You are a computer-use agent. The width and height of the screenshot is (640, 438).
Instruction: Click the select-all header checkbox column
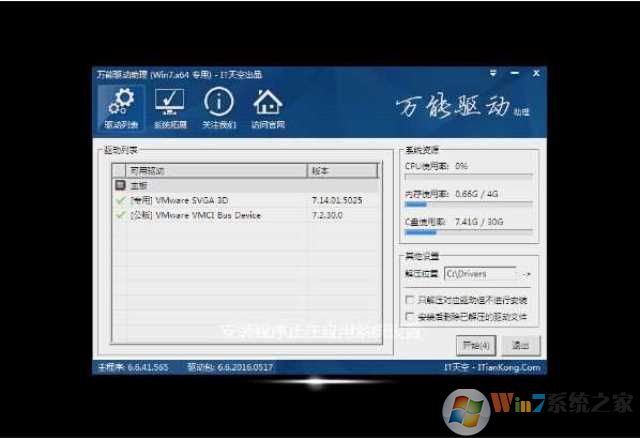(119, 171)
